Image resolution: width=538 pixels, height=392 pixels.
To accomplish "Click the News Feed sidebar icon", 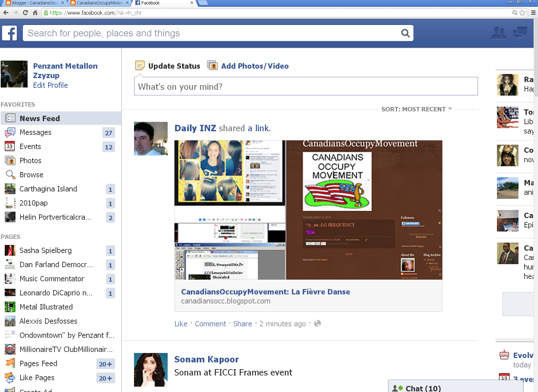I will click(10, 118).
